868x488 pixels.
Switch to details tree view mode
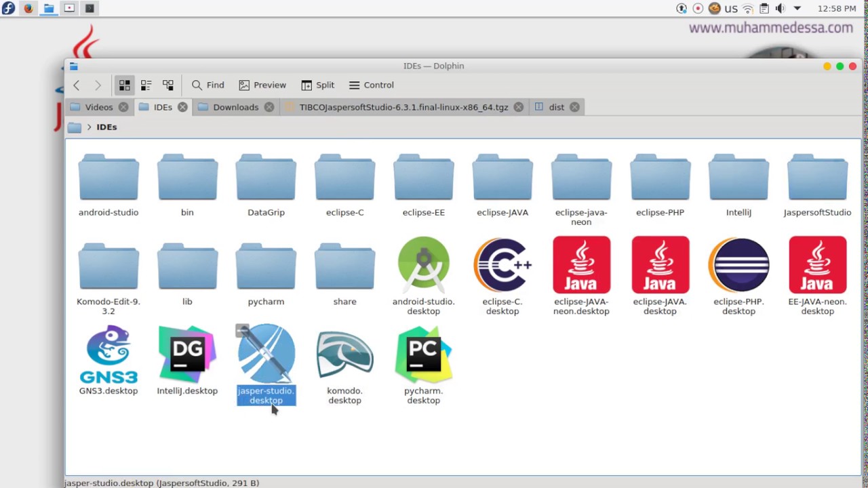167,85
